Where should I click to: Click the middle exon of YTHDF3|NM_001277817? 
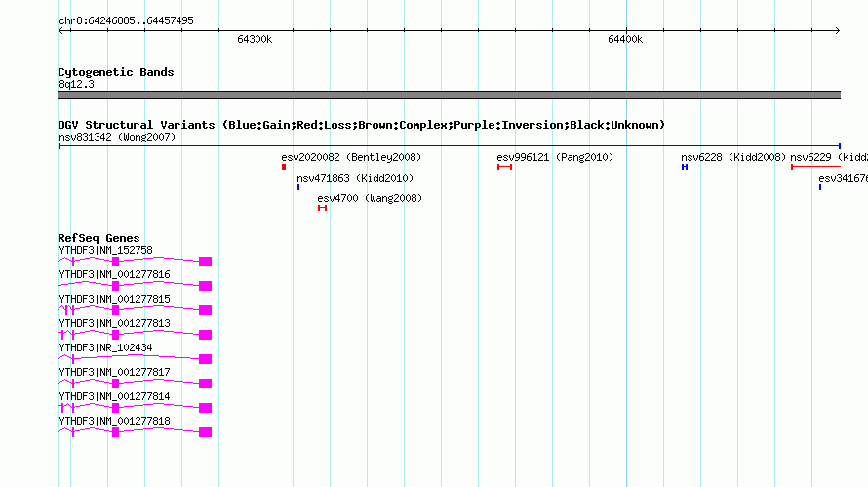115,384
